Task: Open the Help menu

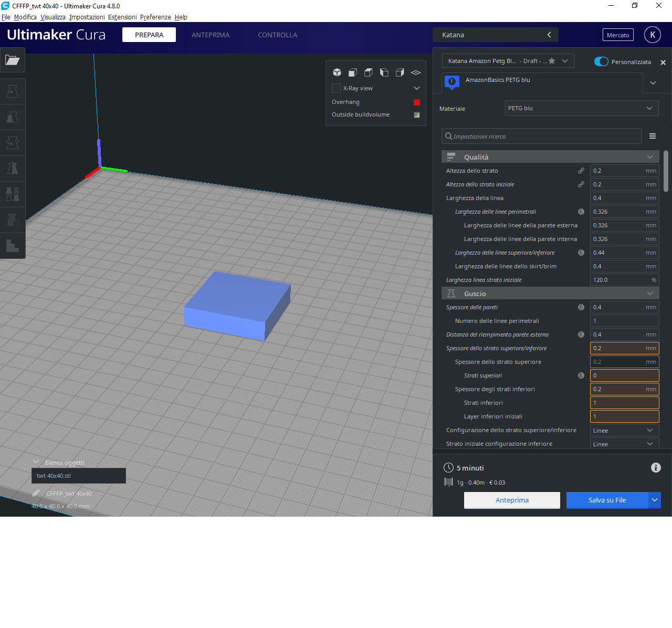Action: 181,17
